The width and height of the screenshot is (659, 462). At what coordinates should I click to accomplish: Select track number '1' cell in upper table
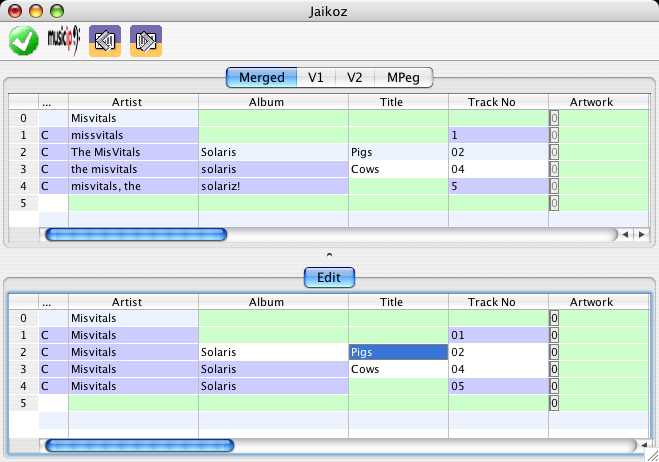[x=498, y=135]
